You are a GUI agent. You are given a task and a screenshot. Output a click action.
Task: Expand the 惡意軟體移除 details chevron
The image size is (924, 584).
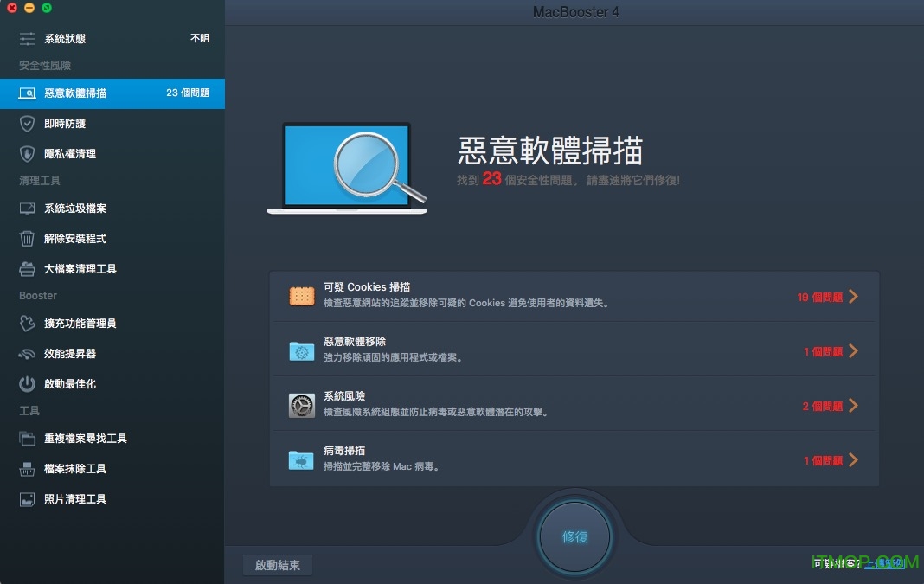[x=855, y=350]
